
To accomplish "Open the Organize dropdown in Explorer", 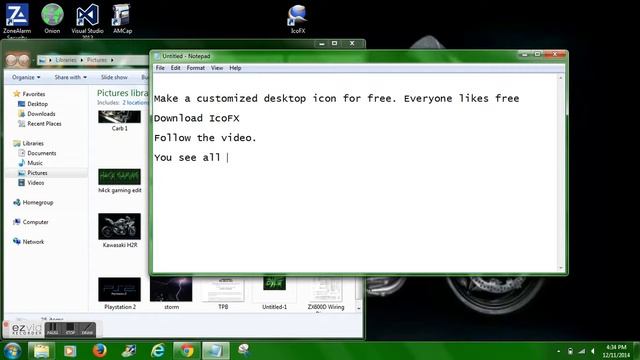I will [26, 77].
